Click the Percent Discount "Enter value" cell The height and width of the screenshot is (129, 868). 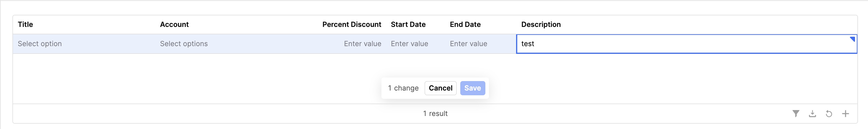pyautogui.click(x=362, y=43)
